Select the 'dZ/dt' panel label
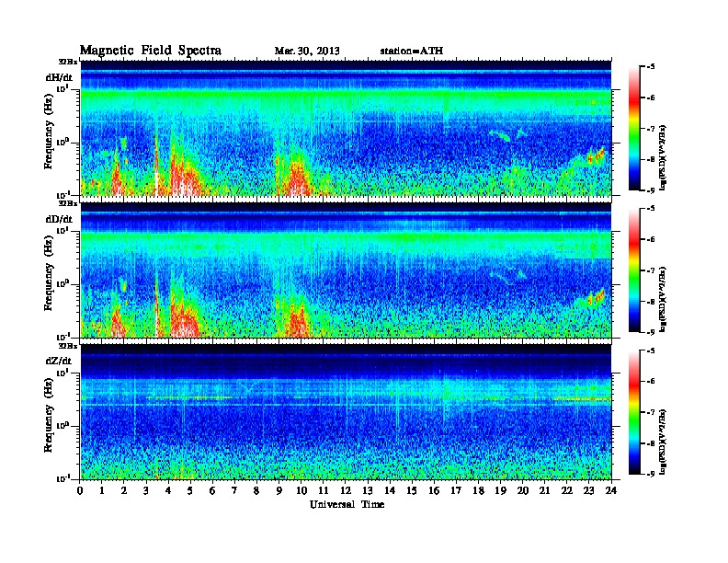The image size is (728, 563). 59,361
